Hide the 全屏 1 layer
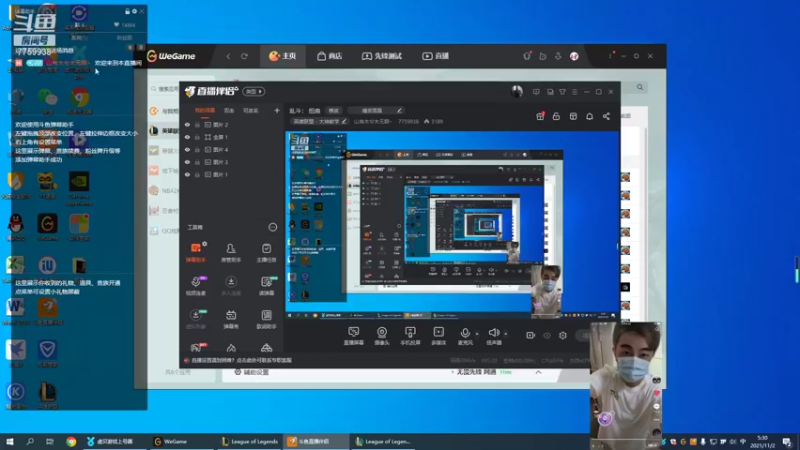Screen dimensions: 800x450 pyautogui.click(x=187, y=137)
